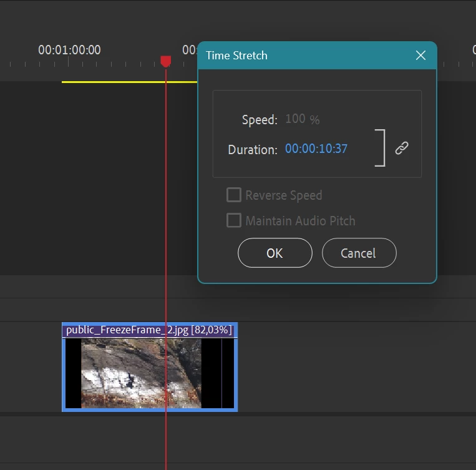Click the Time Stretch title bar text
Image resolution: width=476 pixels, height=470 pixels.
(x=236, y=56)
